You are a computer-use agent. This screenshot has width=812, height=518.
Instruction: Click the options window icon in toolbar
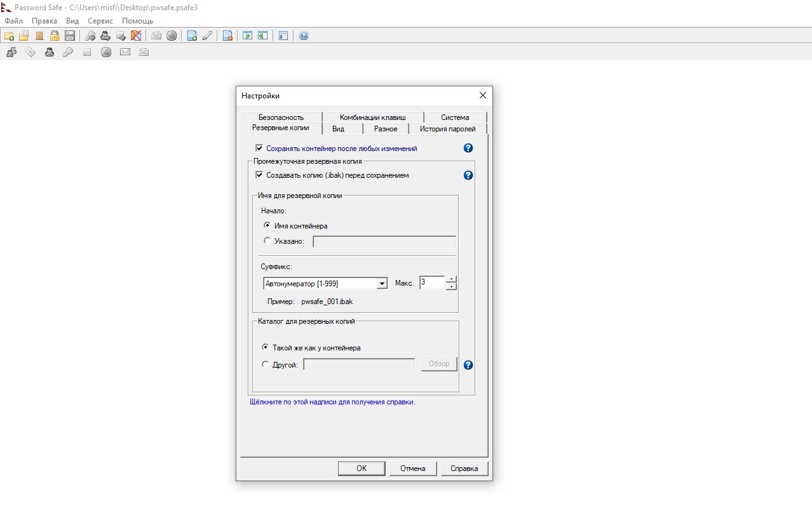(283, 36)
